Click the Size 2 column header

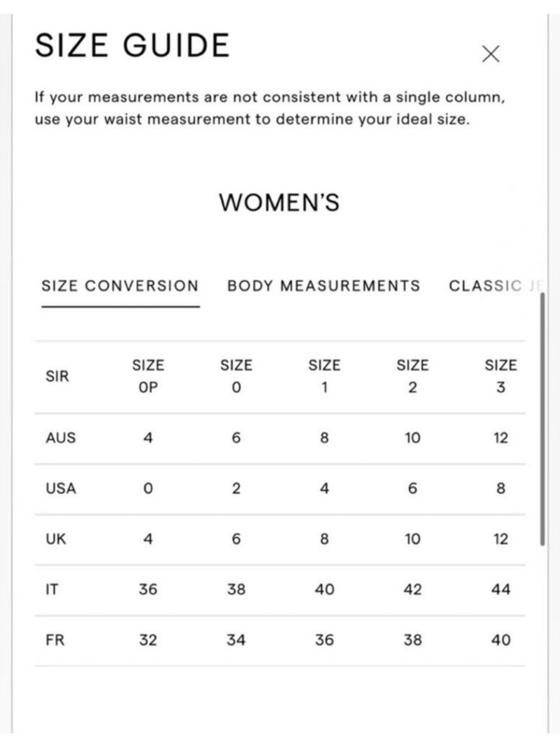tap(412, 376)
